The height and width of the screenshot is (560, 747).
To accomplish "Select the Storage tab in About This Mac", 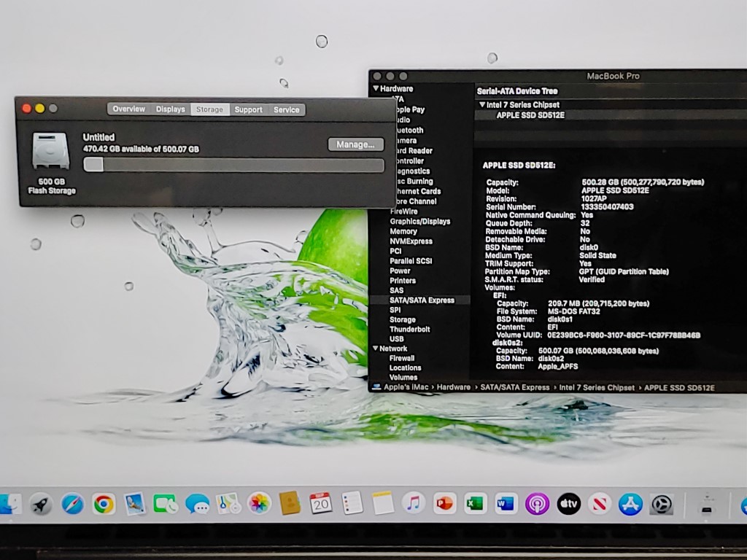I will click(209, 109).
